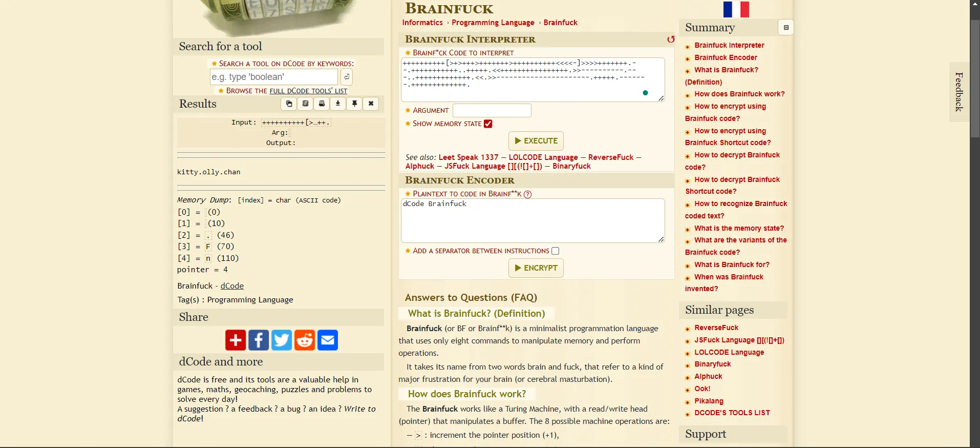Uncheck the Show Memory State checkbox

488,124
